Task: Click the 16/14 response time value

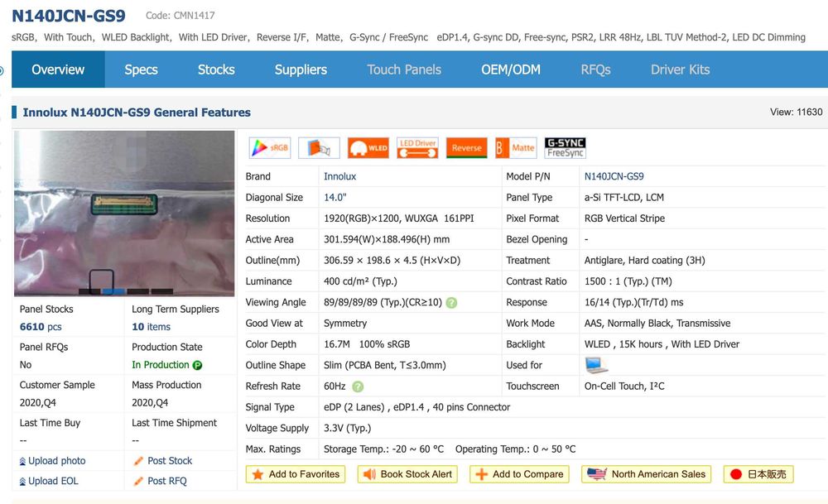Action: click(x=633, y=302)
